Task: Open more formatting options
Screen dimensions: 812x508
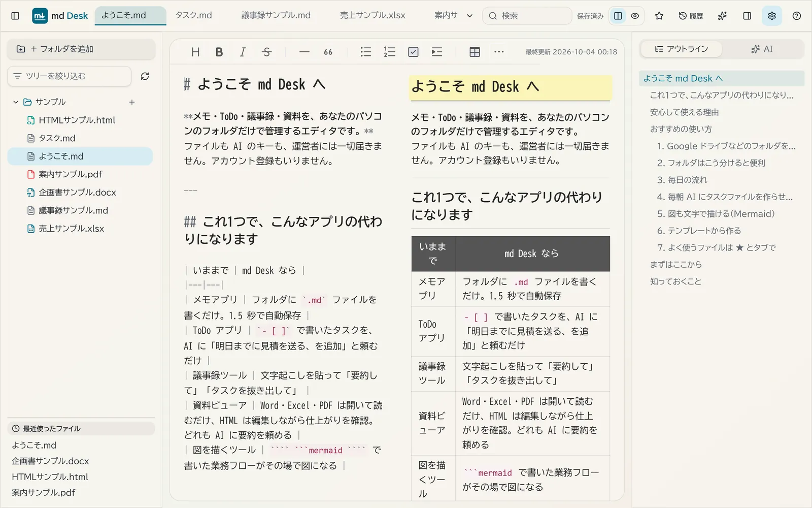Action: (x=499, y=52)
